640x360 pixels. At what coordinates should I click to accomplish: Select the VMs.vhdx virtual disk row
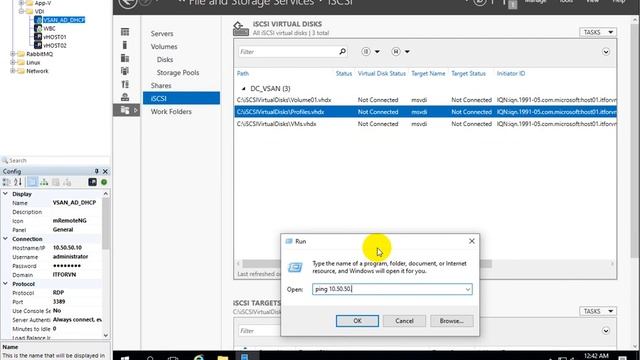[425, 124]
